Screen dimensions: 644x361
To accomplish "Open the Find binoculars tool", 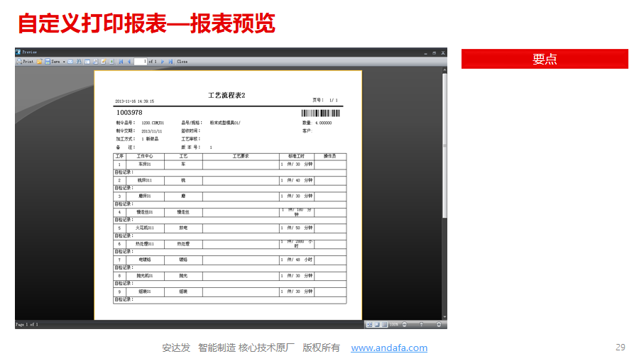I will click(x=79, y=62).
